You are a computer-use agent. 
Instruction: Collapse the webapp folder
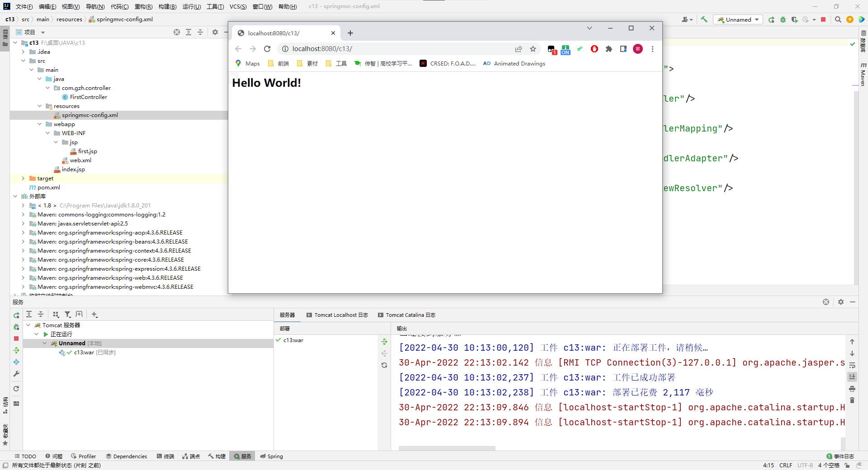click(39, 124)
